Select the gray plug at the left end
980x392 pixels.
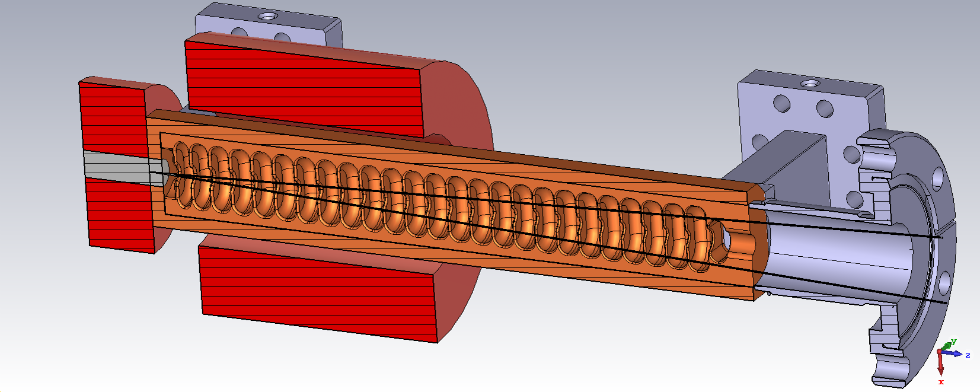click(122, 168)
